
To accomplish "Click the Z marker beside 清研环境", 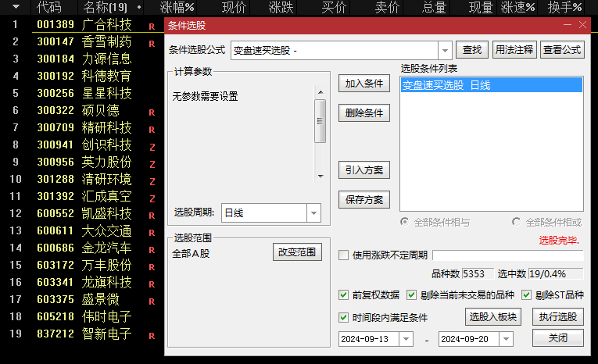I will pos(152,181).
